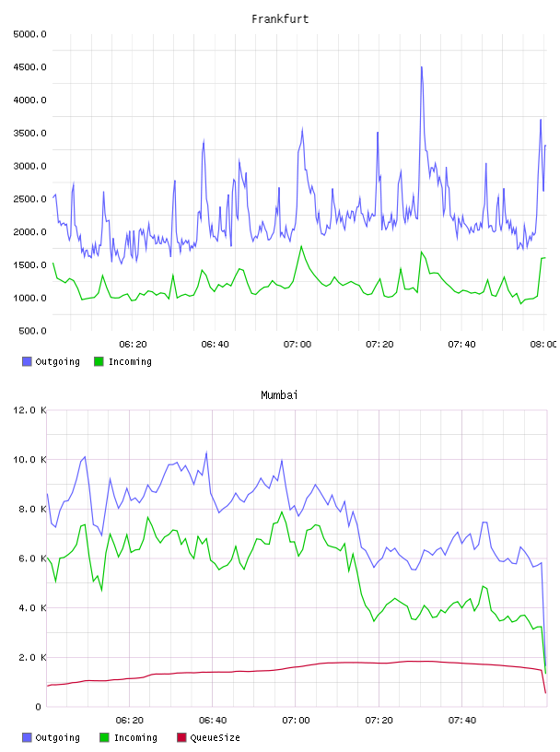Click the 07:40 time label on Mumbai chart
560x752 pixels.
click(x=462, y=721)
